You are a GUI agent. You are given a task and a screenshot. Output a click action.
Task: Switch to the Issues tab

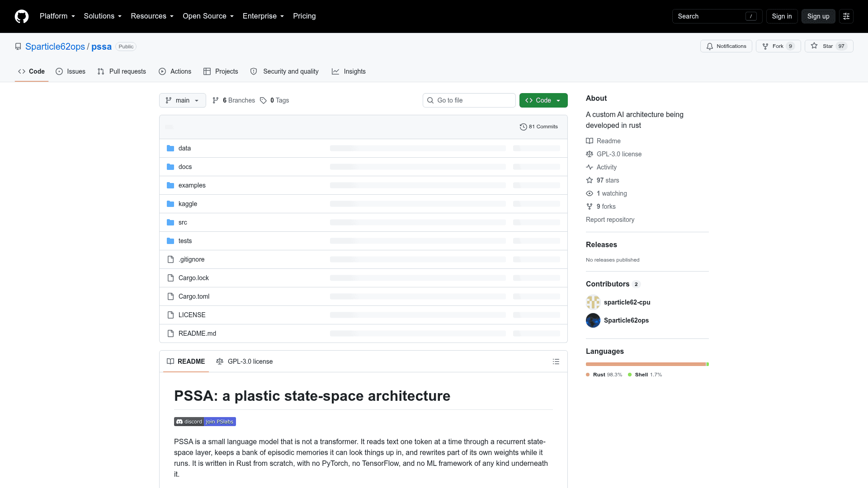coord(71,71)
